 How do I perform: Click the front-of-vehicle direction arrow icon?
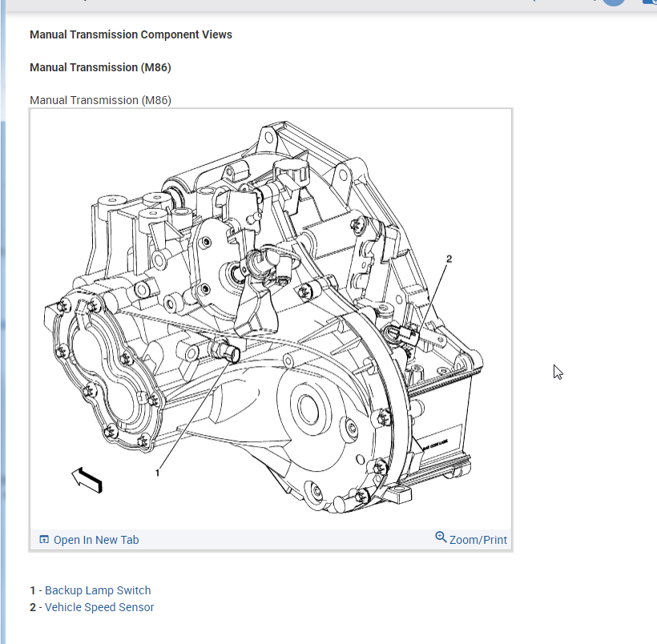[x=87, y=480]
